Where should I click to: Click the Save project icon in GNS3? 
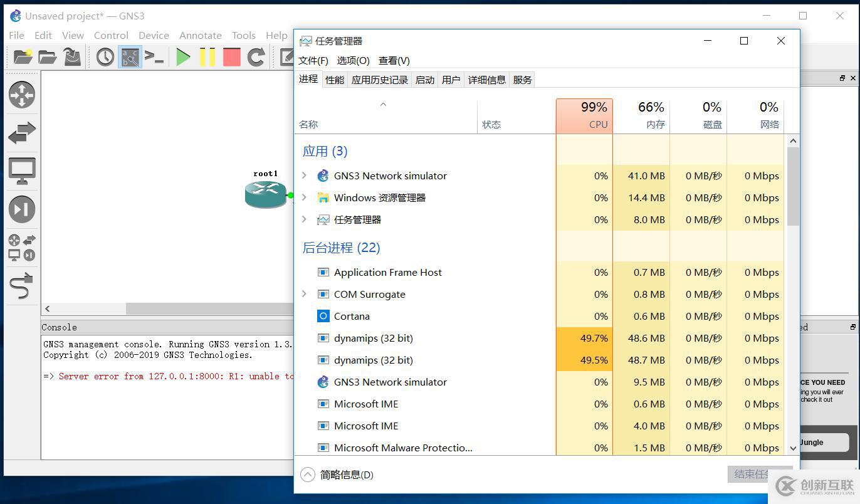72,57
